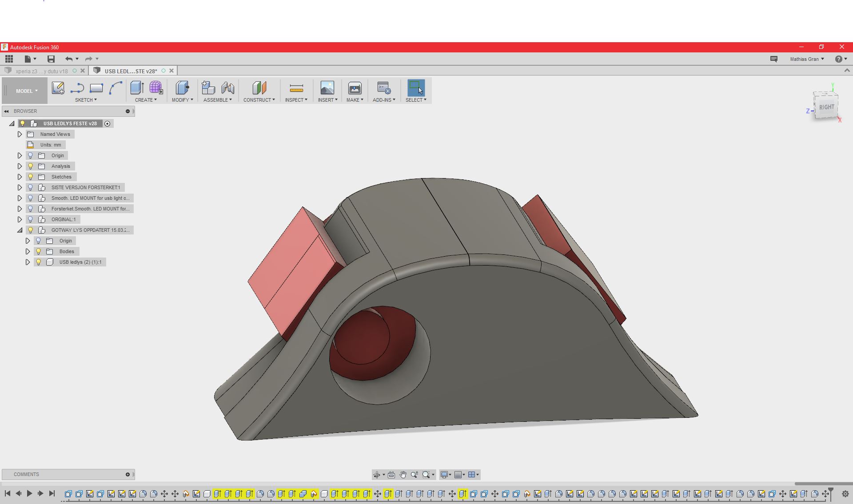Open the CONSTRUCT menu
Image resolution: width=853 pixels, height=504 pixels.
pos(259,100)
